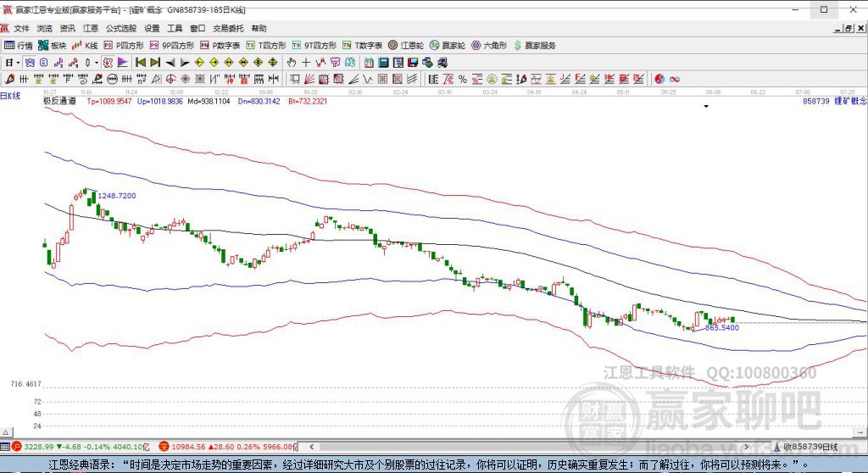The width and height of the screenshot is (868, 473).
Task: Open the 9T四方形 tool
Action: [314, 46]
